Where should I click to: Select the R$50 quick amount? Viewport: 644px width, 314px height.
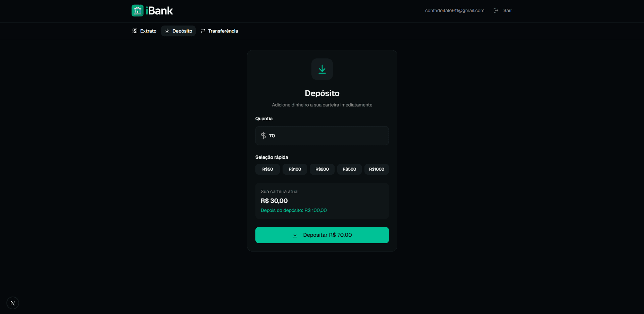(x=267, y=169)
